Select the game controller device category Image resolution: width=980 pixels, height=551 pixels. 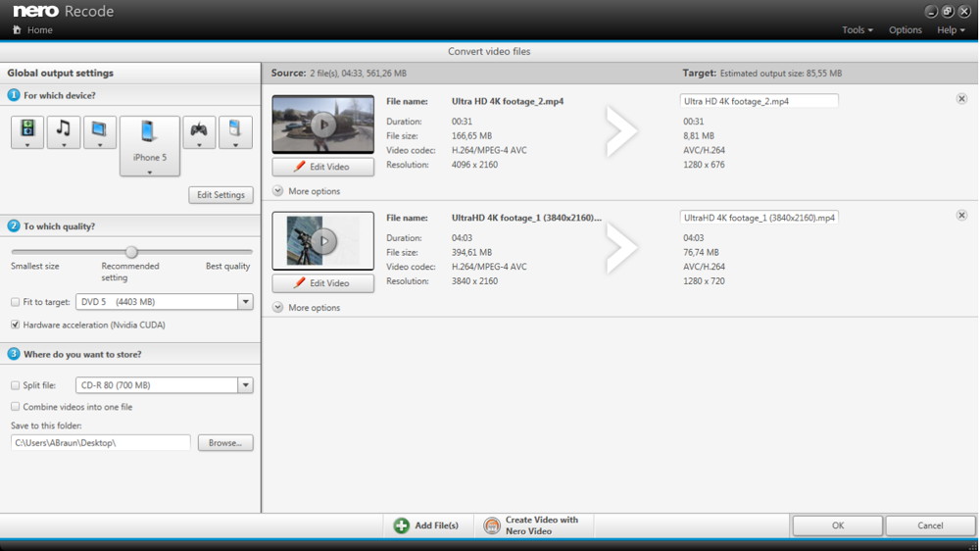tap(199, 132)
